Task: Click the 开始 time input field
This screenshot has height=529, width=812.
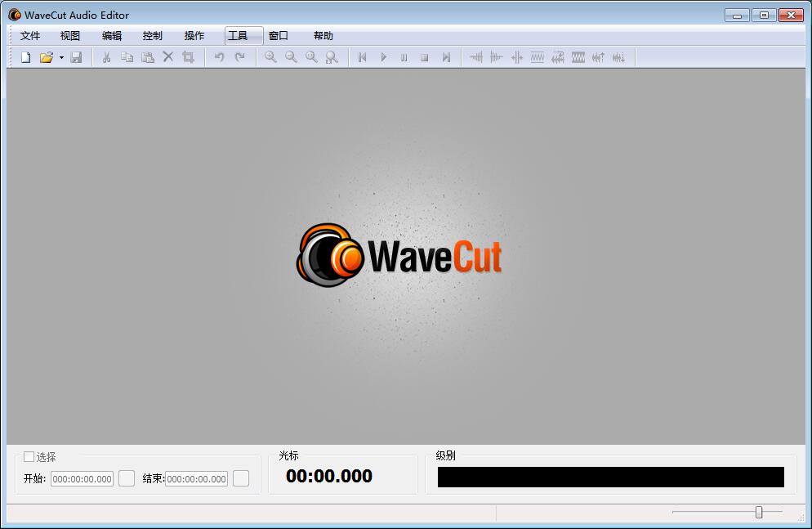Action: click(82, 479)
